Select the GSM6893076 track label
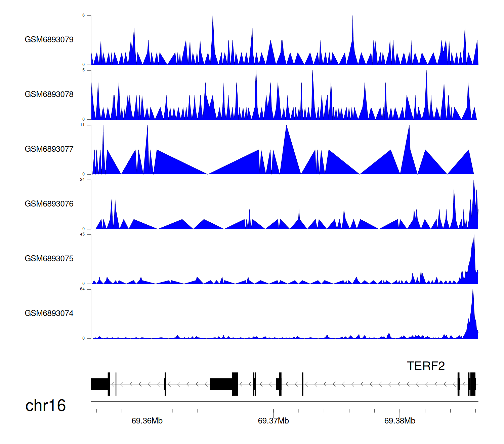The height and width of the screenshot is (444, 504). [49, 204]
